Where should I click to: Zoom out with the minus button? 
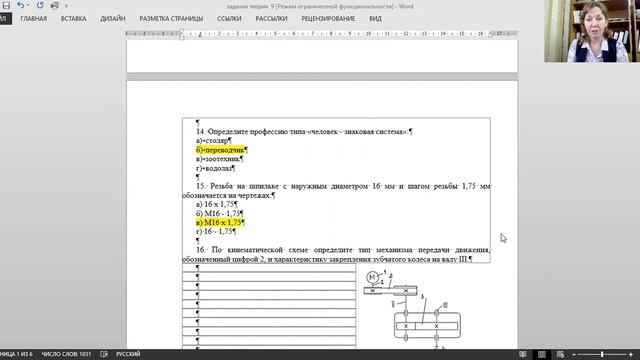click(574, 354)
